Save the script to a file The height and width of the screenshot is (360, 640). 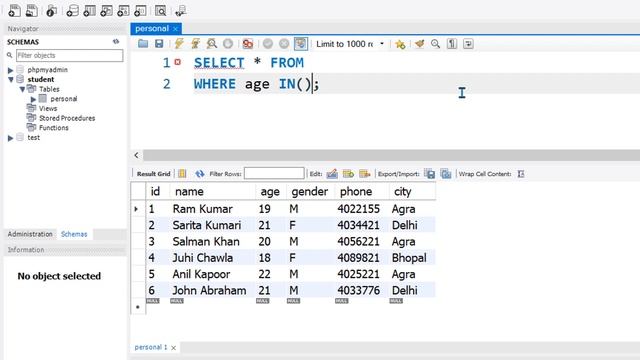point(159,44)
